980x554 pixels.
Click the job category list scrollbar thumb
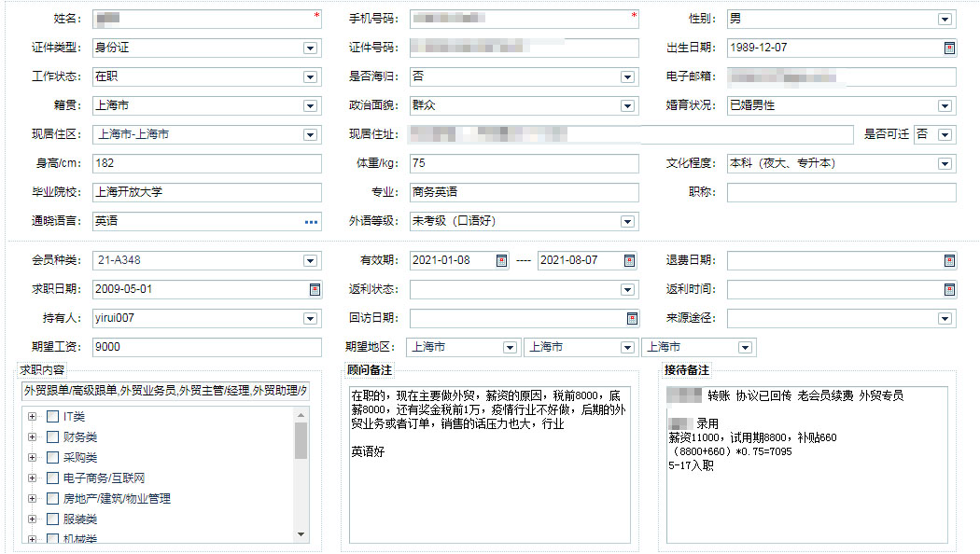(x=301, y=441)
